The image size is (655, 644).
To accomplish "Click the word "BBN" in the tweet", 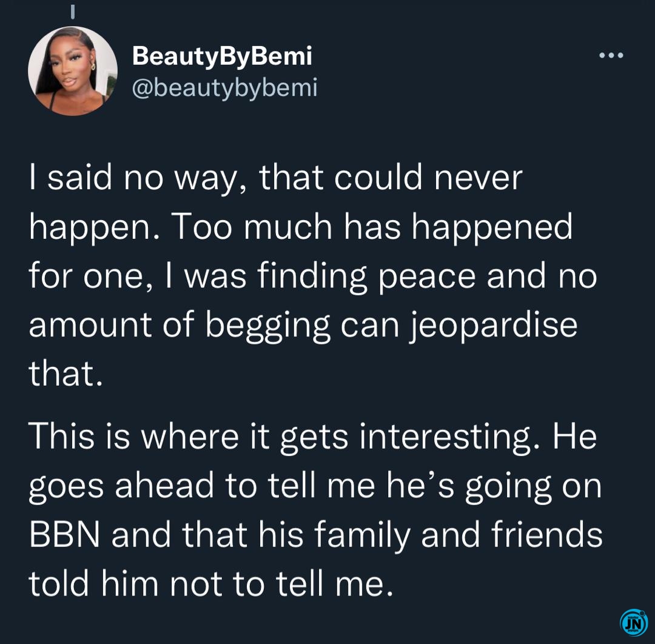I will tap(65, 535).
